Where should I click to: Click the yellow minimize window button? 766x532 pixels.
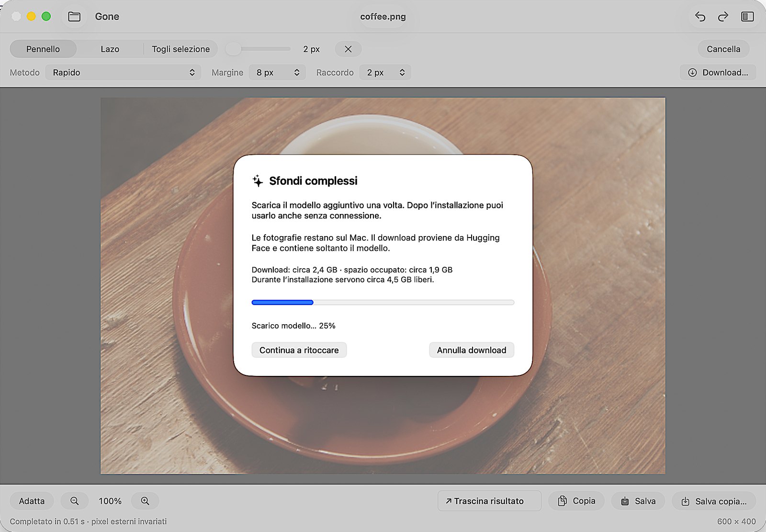point(31,17)
